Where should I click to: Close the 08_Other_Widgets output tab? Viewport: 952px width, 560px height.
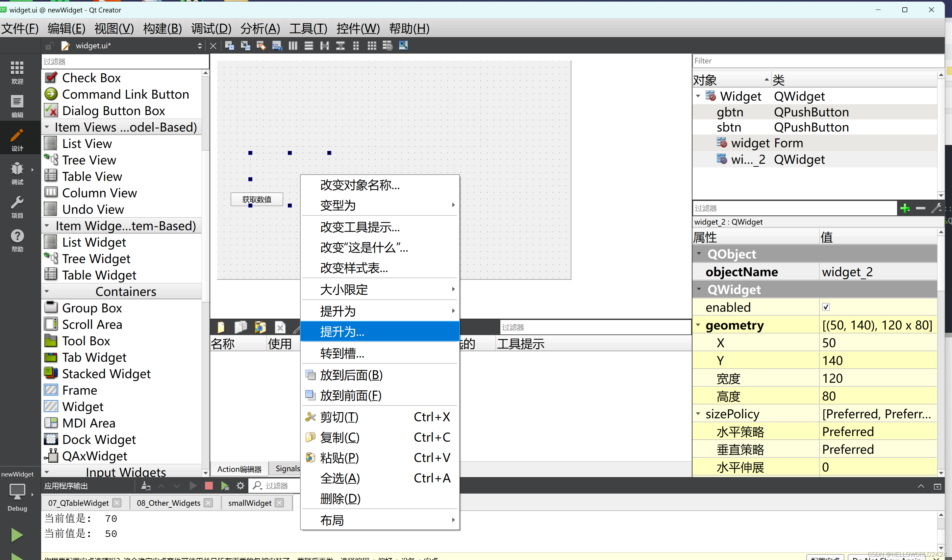[x=208, y=502]
